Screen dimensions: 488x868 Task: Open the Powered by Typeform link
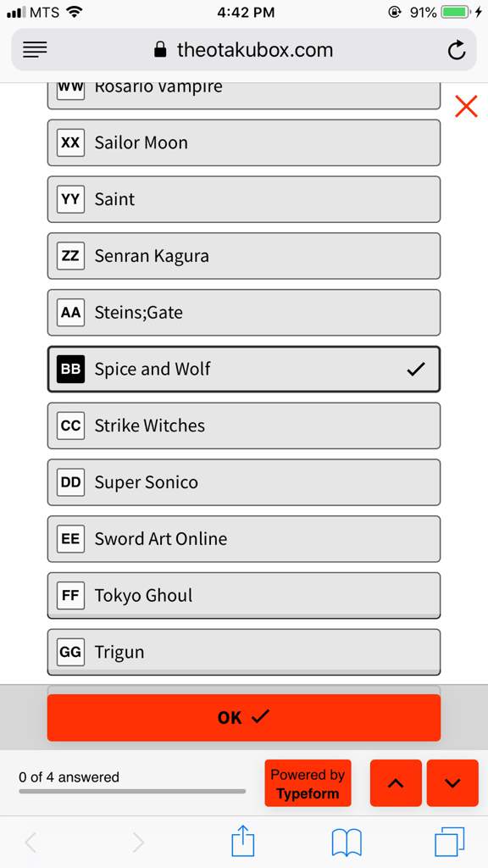[308, 782]
